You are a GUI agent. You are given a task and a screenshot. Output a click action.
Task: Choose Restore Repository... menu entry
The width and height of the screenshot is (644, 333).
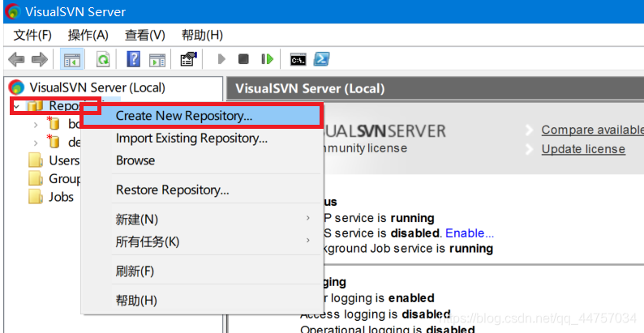coord(201,190)
